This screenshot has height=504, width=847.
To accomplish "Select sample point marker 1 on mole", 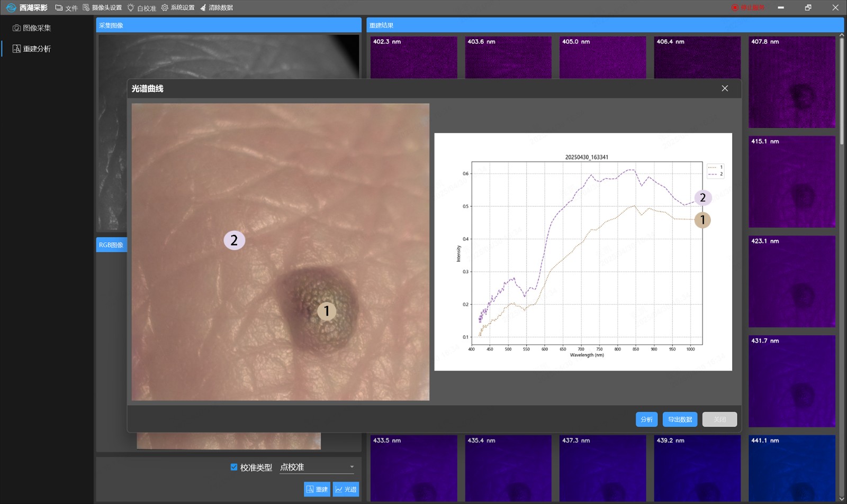I will (327, 311).
